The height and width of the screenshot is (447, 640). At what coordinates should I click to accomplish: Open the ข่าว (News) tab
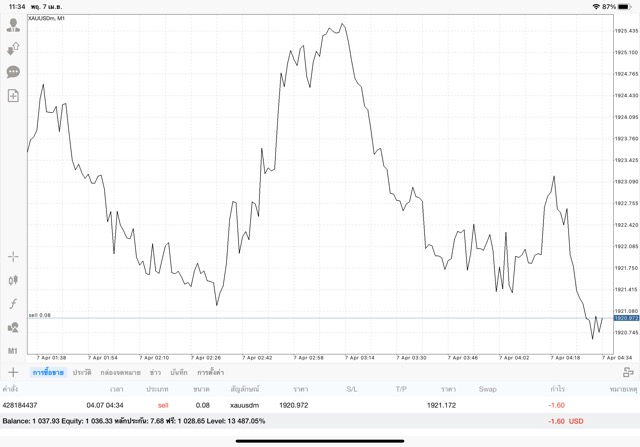coord(155,372)
